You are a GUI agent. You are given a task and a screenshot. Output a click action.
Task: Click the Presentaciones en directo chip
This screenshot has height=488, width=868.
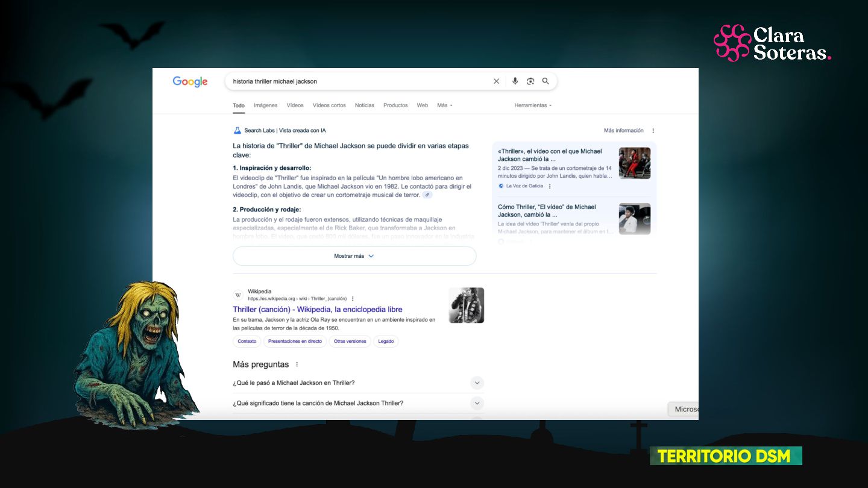point(295,342)
